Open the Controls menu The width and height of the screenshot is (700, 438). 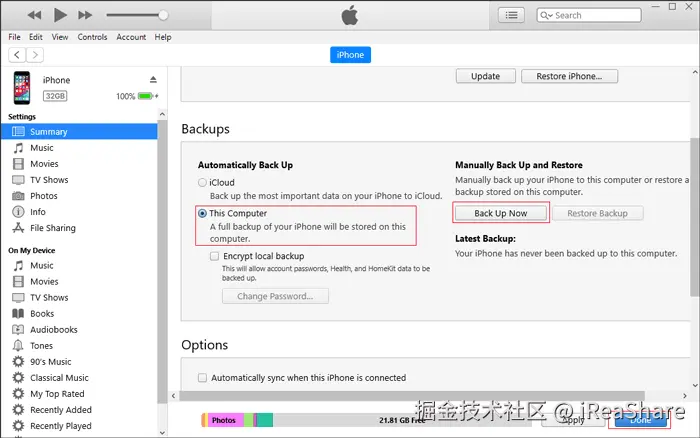[92, 37]
